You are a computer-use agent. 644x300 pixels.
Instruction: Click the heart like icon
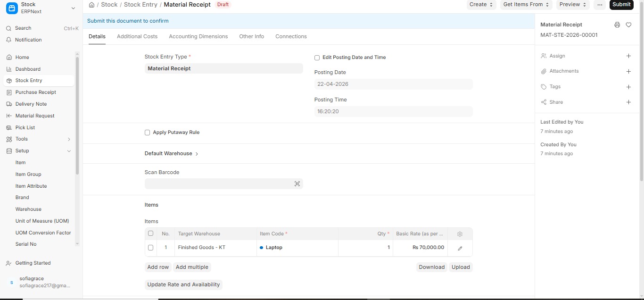pos(628,25)
